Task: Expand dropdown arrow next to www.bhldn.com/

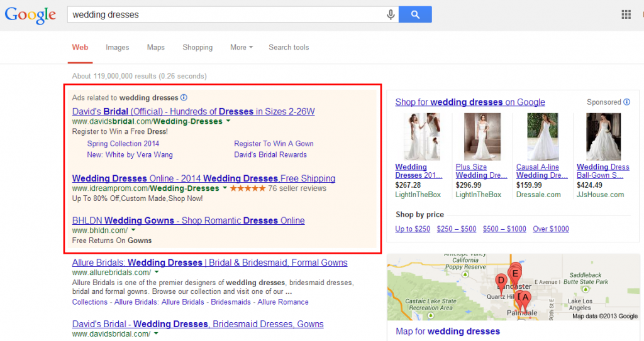Action: 133,230
